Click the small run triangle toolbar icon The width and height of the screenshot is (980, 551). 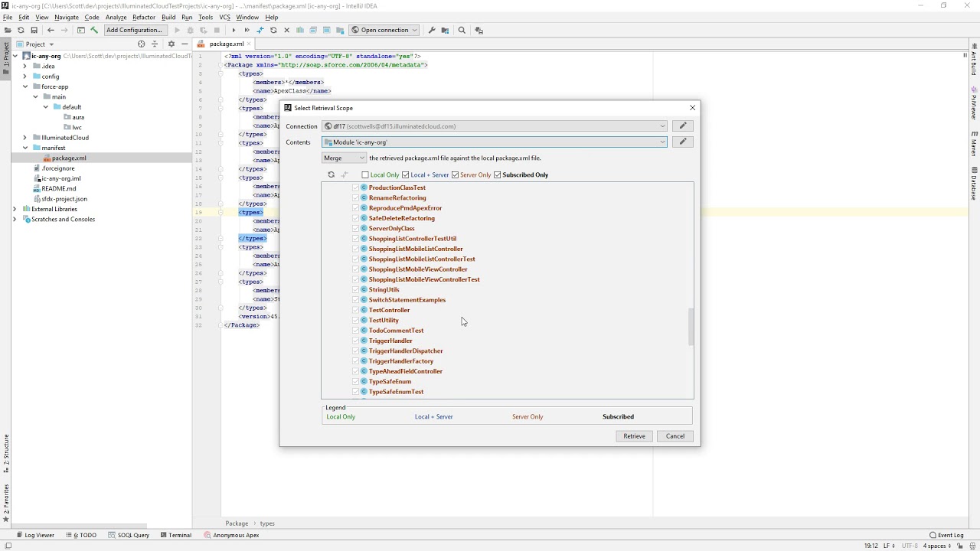click(234, 30)
